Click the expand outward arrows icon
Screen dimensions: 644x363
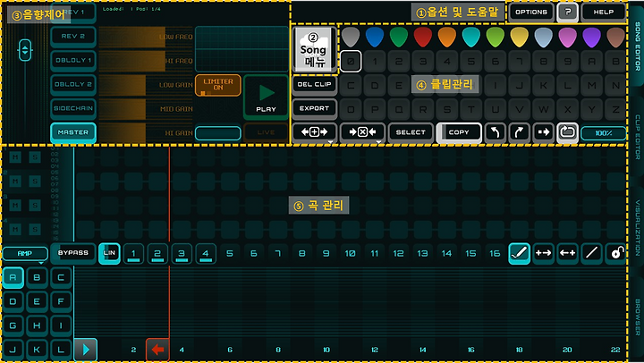pyautogui.click(x=544, y=253)
